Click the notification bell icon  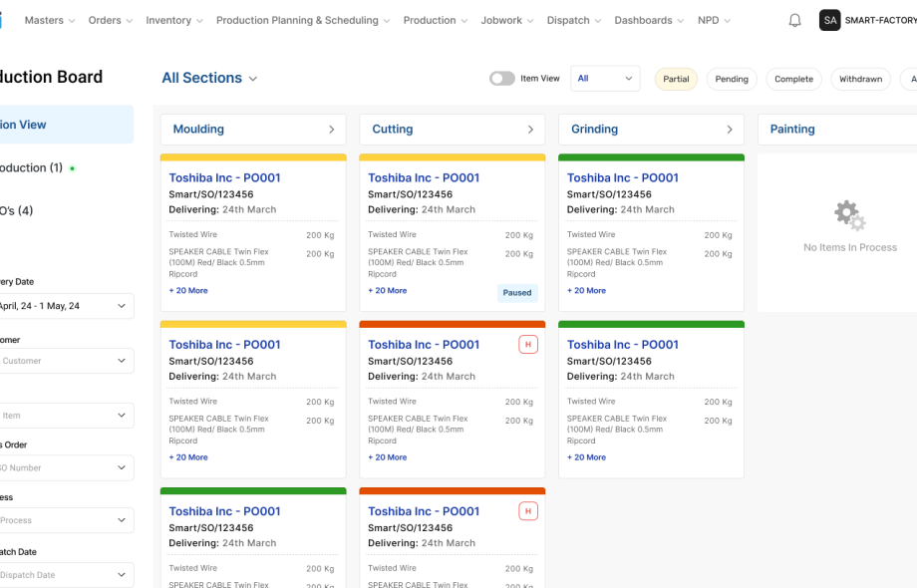pos(794,21)
